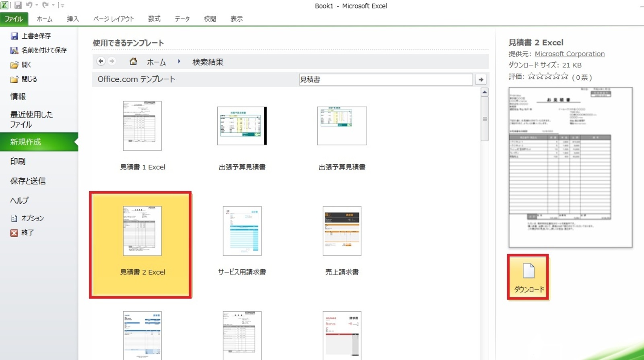Select the サービス用請求書 template
Viewport: 644px width, 360px height.
(242, 241)
